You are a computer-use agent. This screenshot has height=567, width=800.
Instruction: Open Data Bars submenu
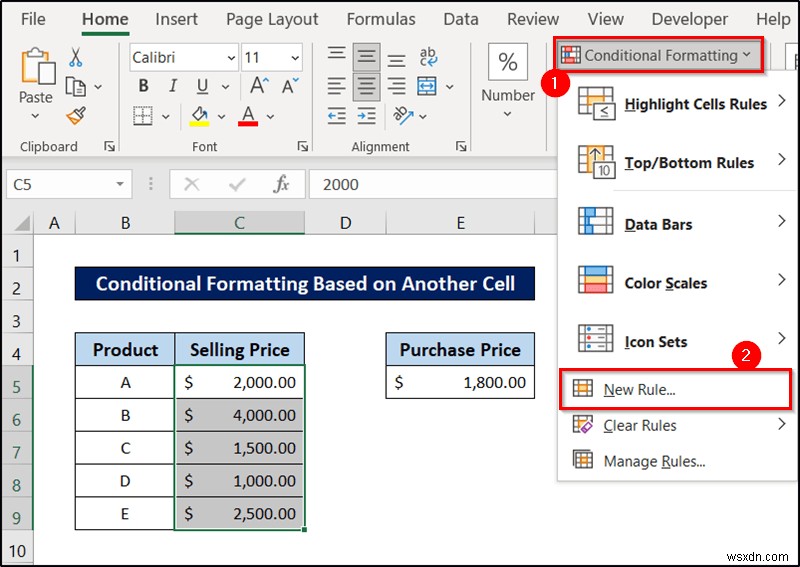[x=678, y=224]
